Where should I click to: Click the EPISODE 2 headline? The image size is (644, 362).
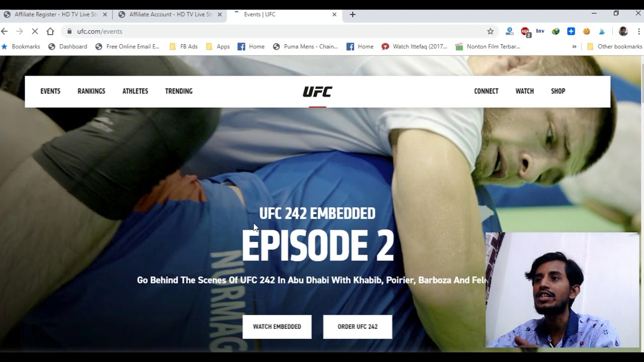click(317, 245)
